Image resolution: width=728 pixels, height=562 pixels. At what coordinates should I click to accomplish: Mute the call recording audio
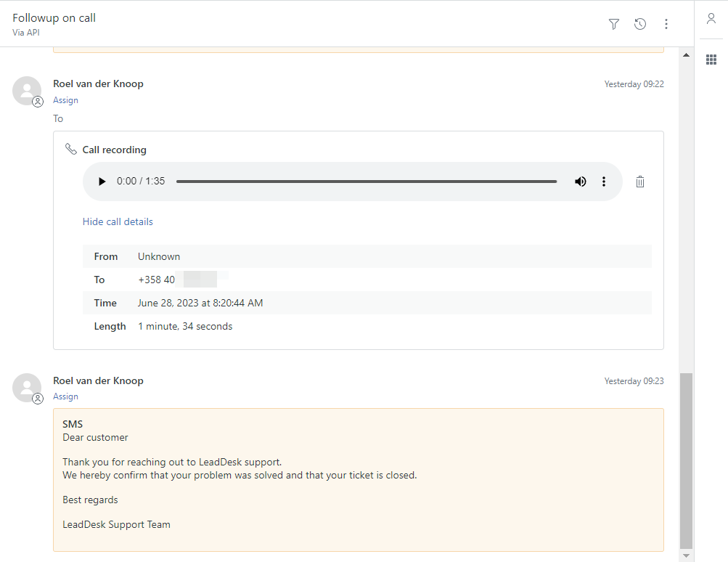(x=580, y=181)
